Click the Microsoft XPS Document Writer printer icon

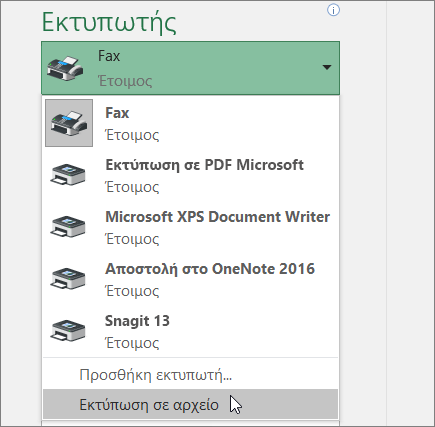tap(68, 226)
